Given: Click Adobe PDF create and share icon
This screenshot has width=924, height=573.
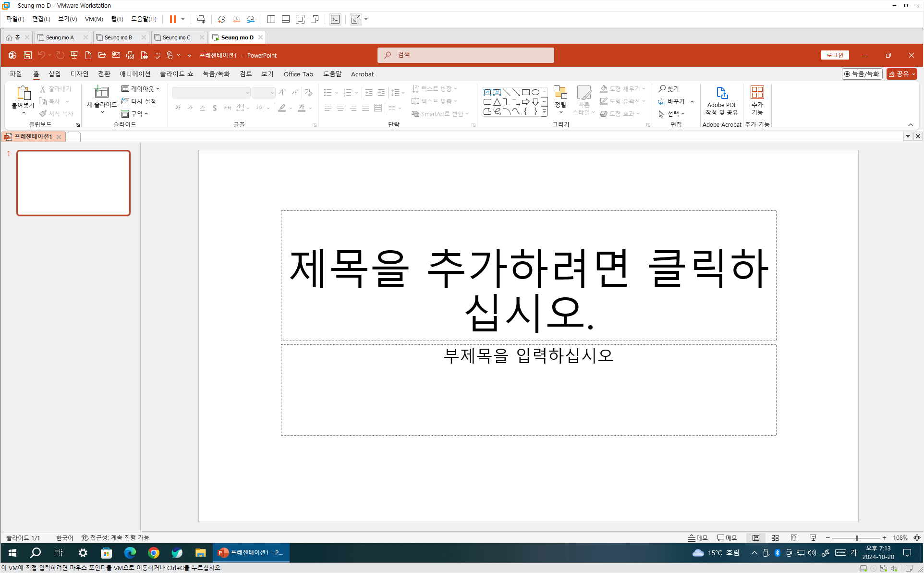Looking at the screenshot, I should (x=721, y=93).
